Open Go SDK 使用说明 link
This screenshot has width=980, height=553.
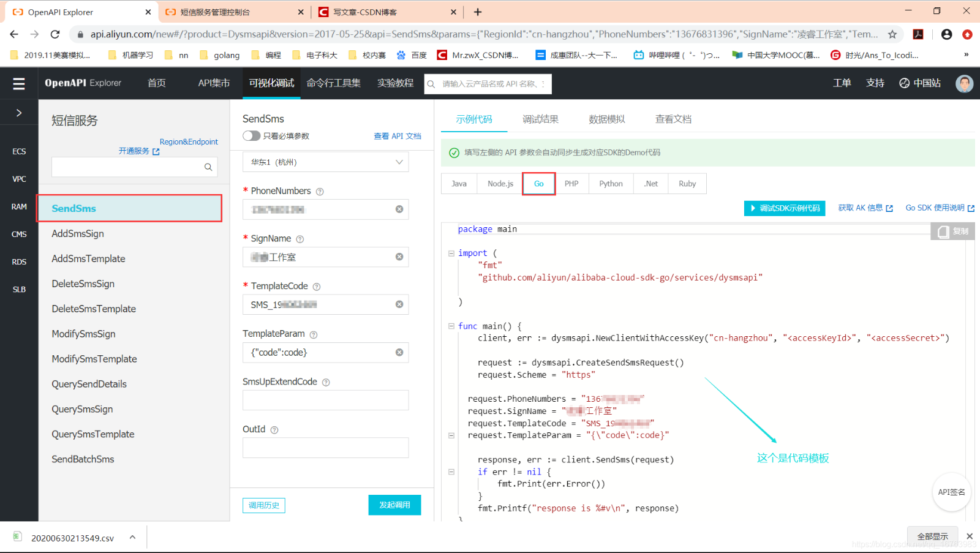point(940,208)
